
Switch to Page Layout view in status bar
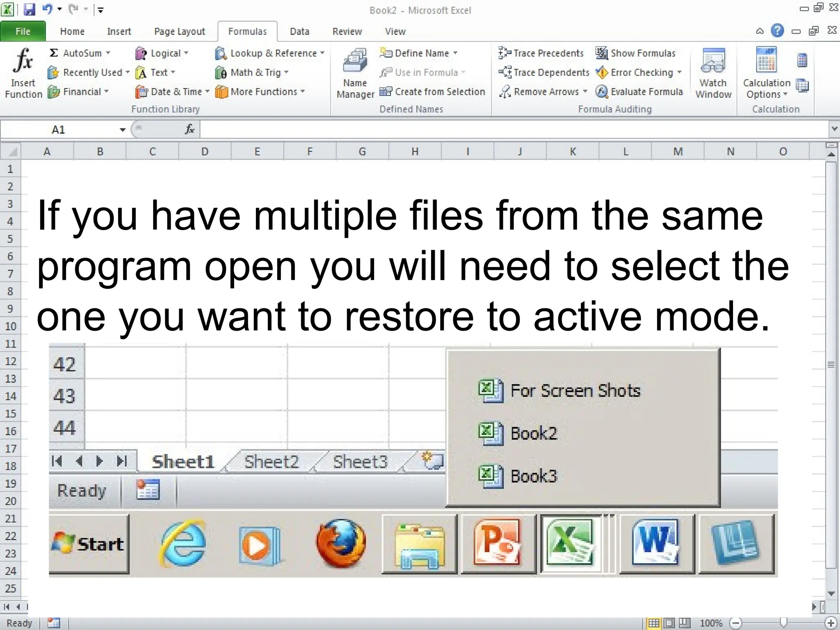pos(669,623)
